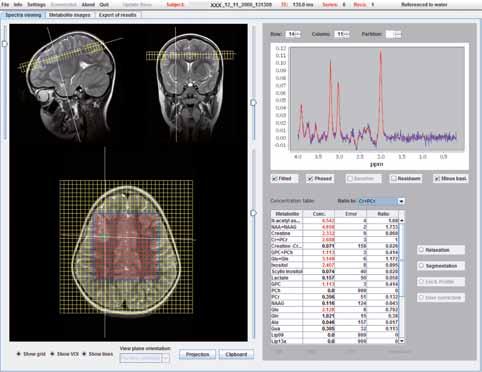The image size is (482, 372).
Task: Select the Relaxation radio option
Action: (422, 250)
